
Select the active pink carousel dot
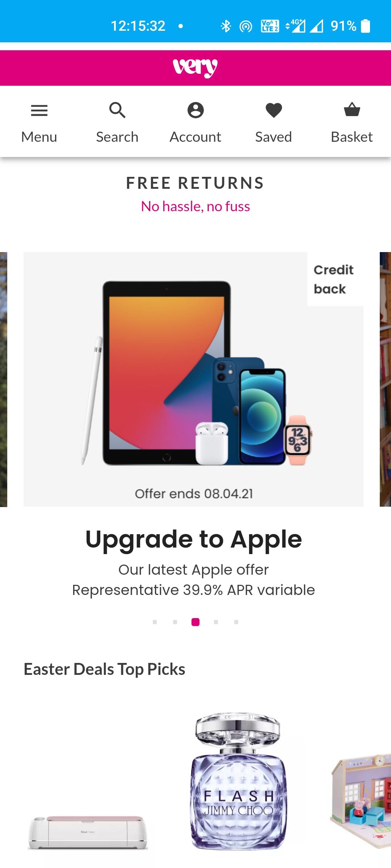[x=195, y=622]
